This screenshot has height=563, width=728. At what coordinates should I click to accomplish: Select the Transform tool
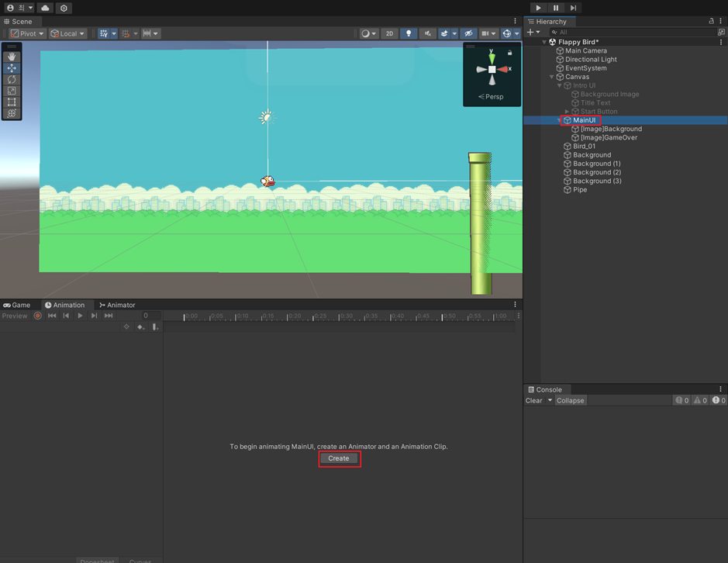[x=12, y=113]
